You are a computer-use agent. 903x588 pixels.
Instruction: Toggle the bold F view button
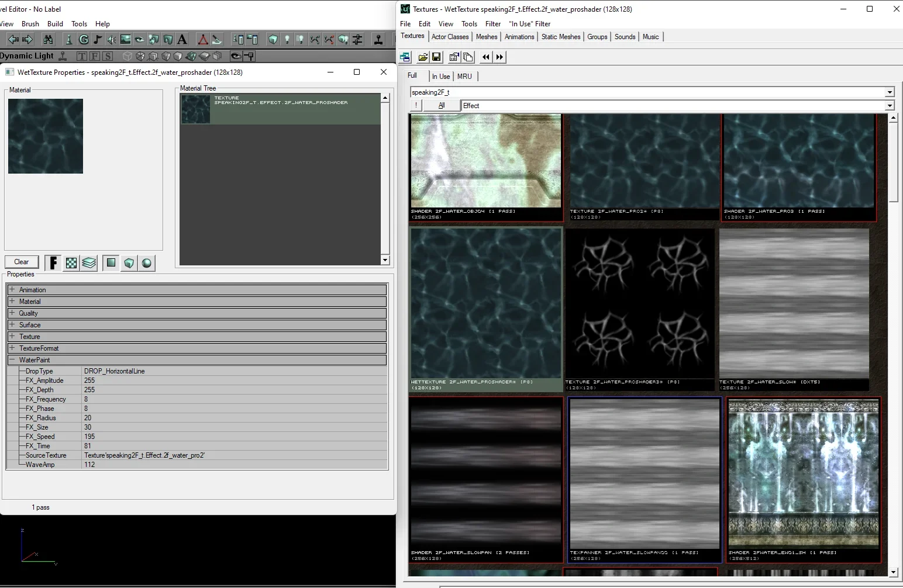(53, 263)
